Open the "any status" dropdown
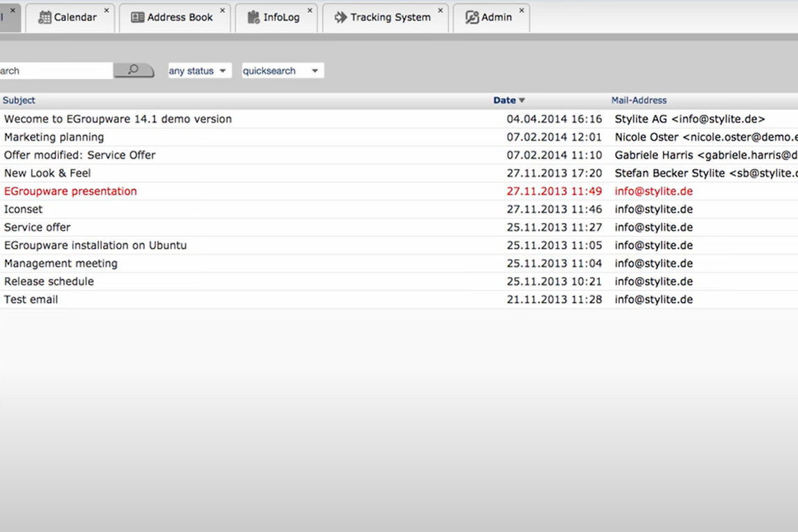 point(199,70)
